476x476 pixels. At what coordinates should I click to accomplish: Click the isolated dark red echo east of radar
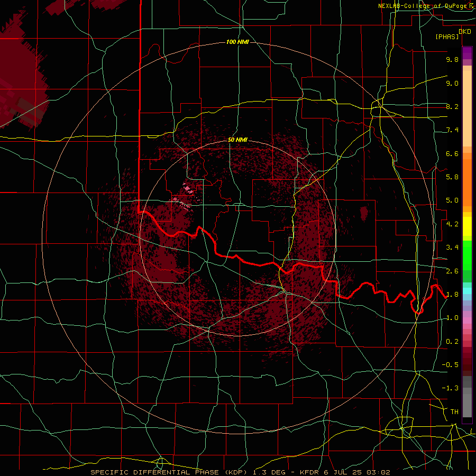click(364, 213)
